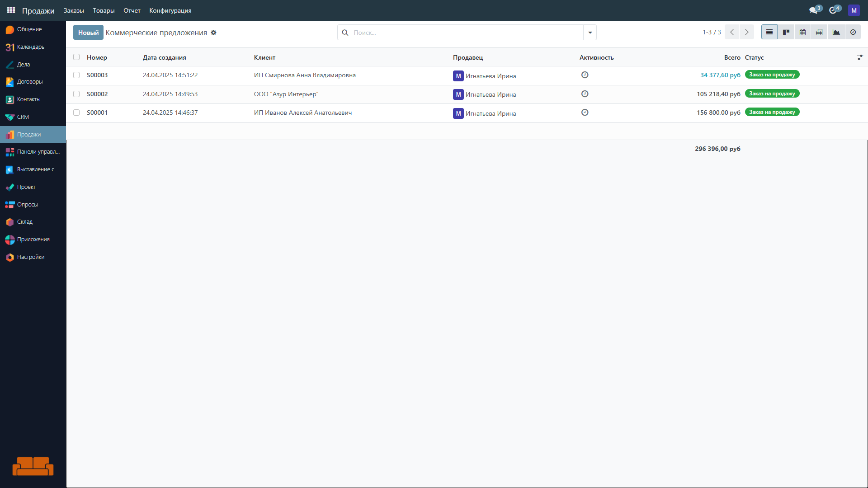Open Graph chart view

point(836,32)
